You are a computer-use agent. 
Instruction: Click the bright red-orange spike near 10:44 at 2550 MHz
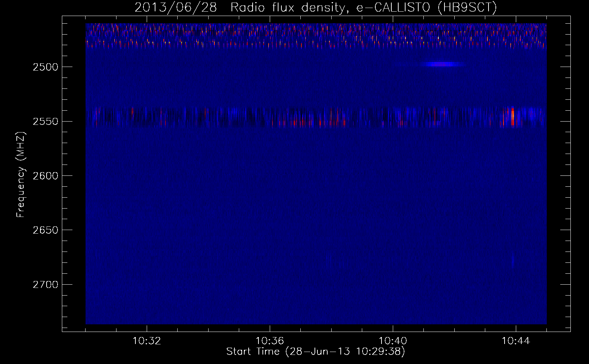513,117
